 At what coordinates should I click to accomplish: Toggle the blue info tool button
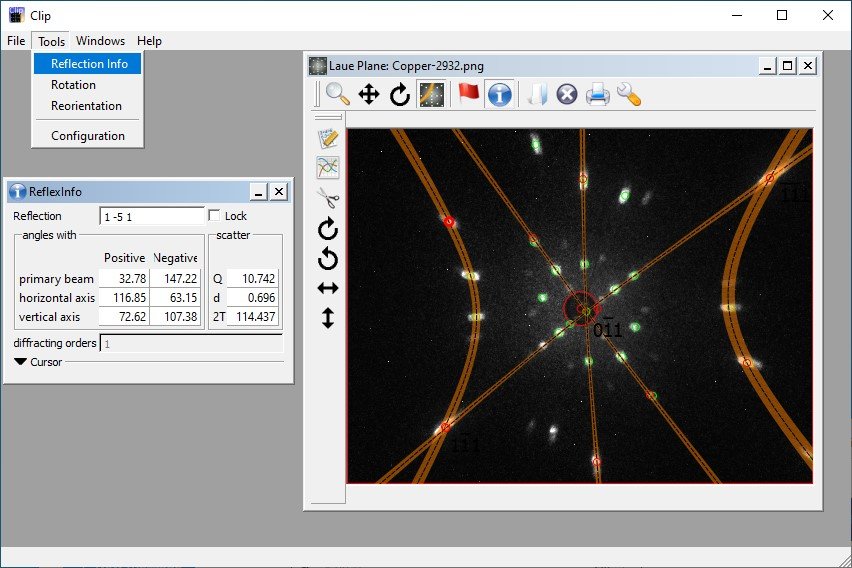pos(500,95)
